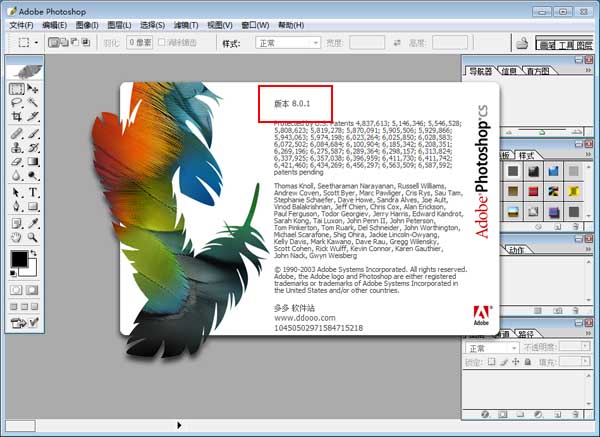Image resolution: width=600 pixels, height=437 pixels.
Task: Open the 滤镜(T) menu
Action: point(186,25)
